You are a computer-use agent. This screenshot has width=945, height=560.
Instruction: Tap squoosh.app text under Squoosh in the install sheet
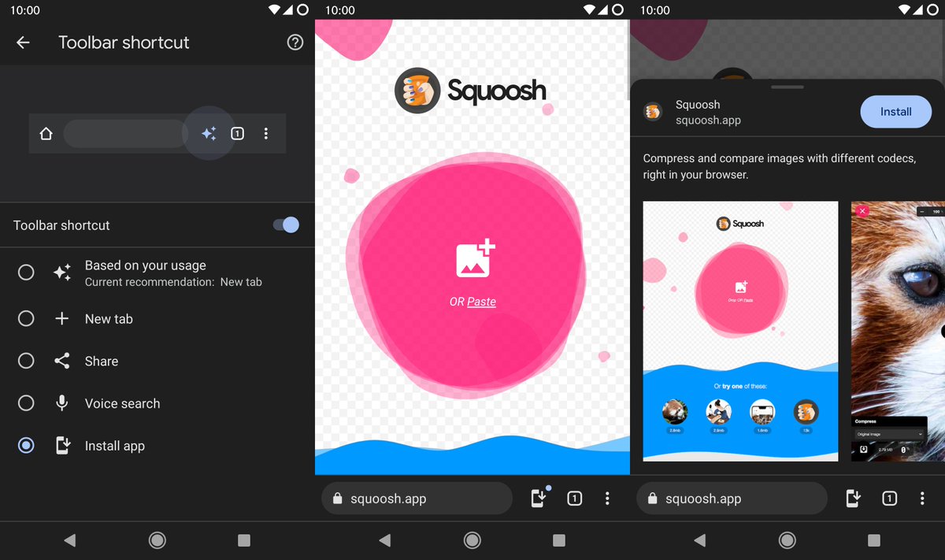pyautogui.click(x=708, y=121)
